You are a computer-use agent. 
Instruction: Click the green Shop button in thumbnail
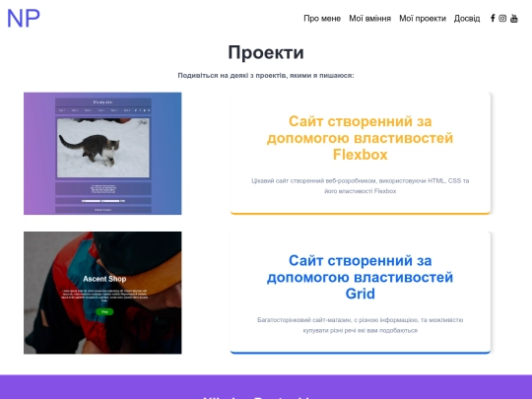104,311
